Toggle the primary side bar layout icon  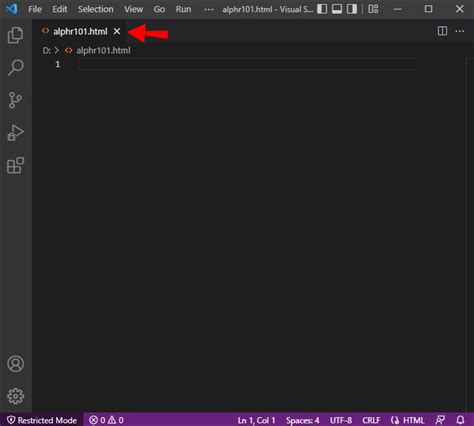(x=322, y=9)
